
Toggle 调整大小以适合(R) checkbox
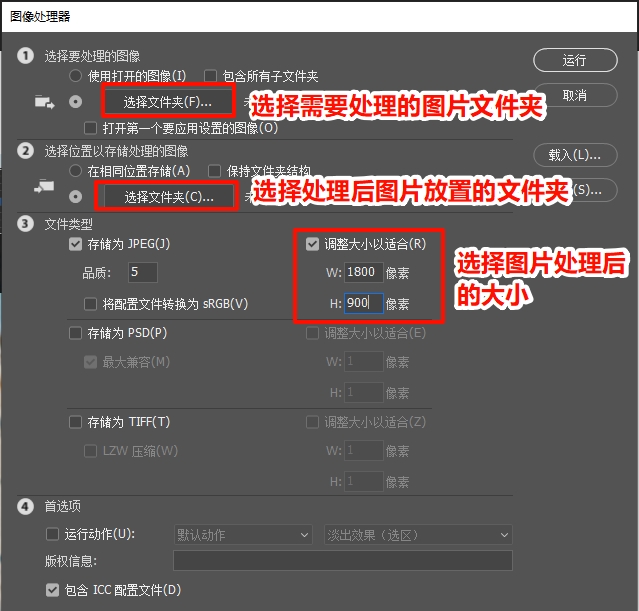pyautogui.click(x=312, y=244)
